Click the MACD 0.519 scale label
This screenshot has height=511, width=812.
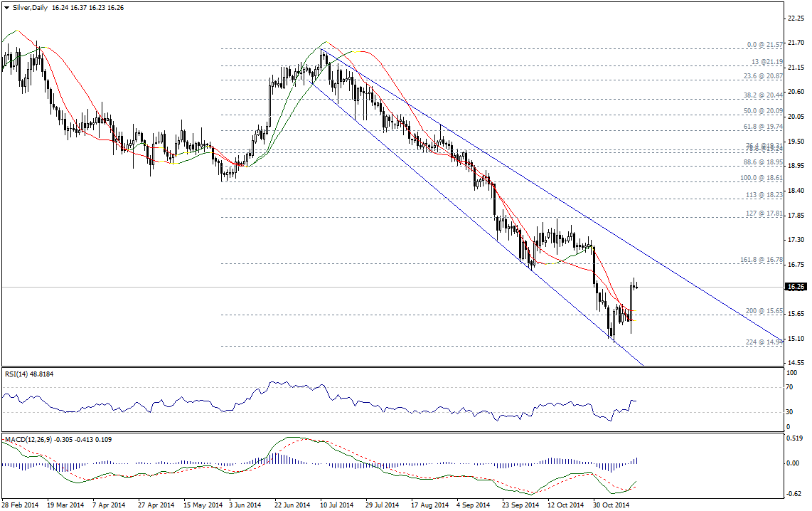(794, 438)
